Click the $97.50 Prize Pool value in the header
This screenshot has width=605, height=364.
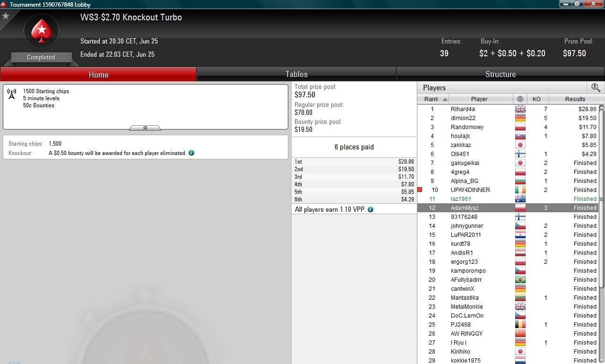click(x=574, y=53)
